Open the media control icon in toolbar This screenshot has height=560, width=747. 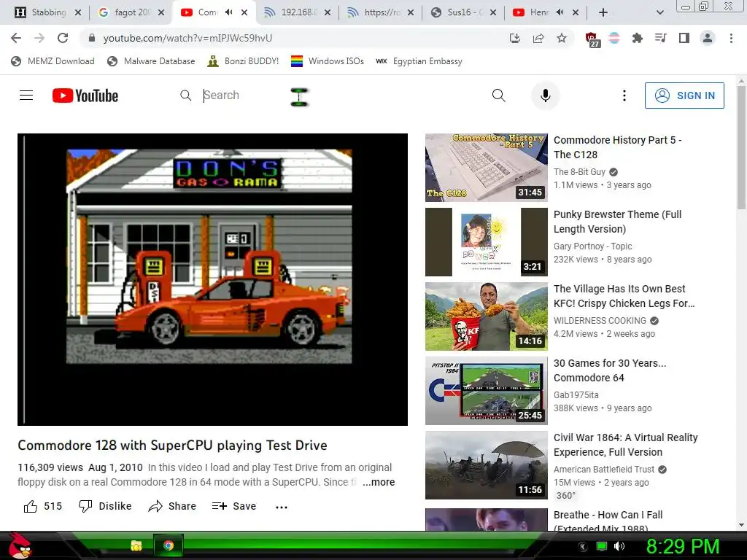click(x=661, y=38)
